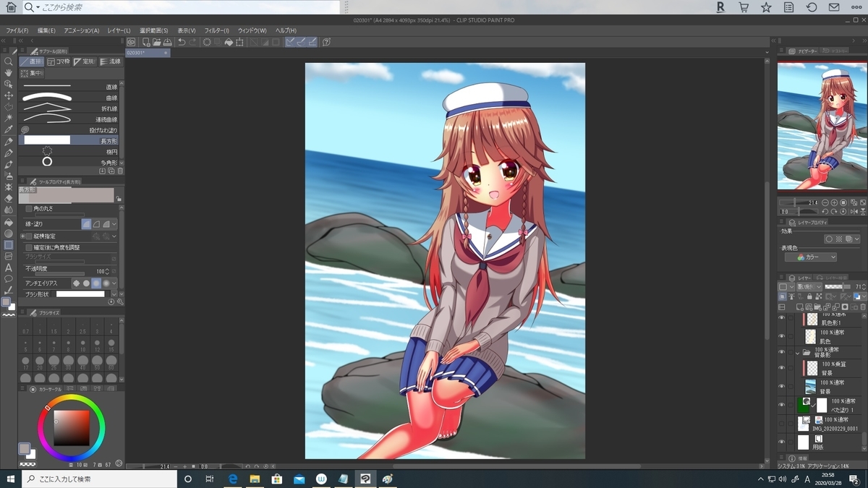The width and height of the screenshot is (868, 488).
Task: Select the Balloon tool
Action: point(9,278)
